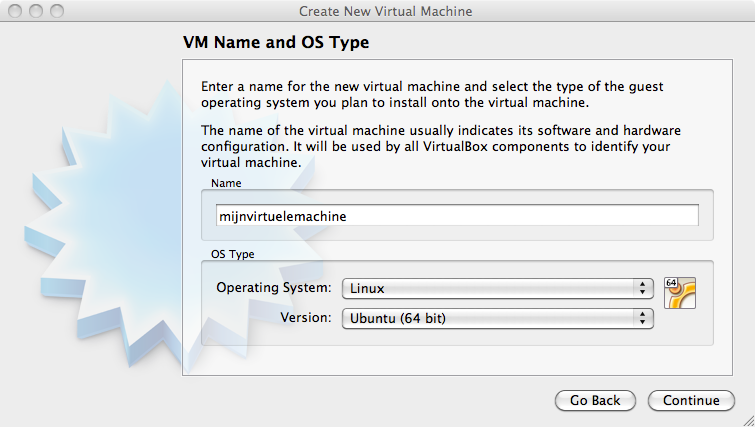
Task: Click the window title 'Create New Virtual Machine'
Action: 385,11
